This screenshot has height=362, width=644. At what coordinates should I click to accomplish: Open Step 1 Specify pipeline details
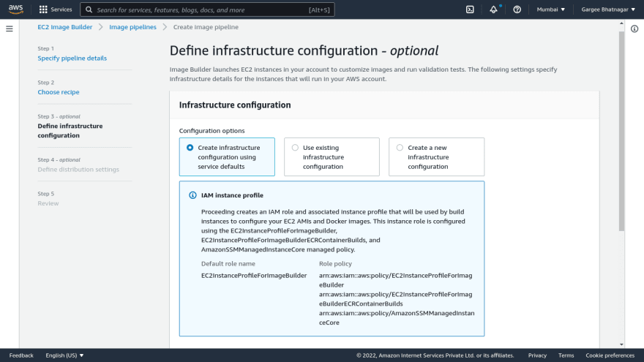72,59
